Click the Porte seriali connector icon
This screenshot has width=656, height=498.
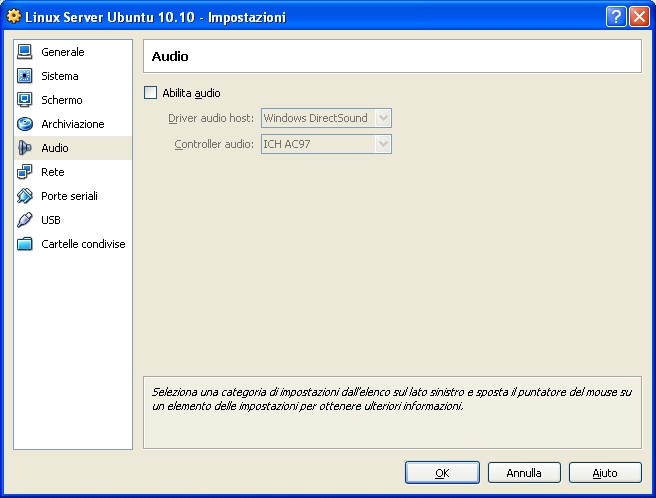(x=25, y=196)
